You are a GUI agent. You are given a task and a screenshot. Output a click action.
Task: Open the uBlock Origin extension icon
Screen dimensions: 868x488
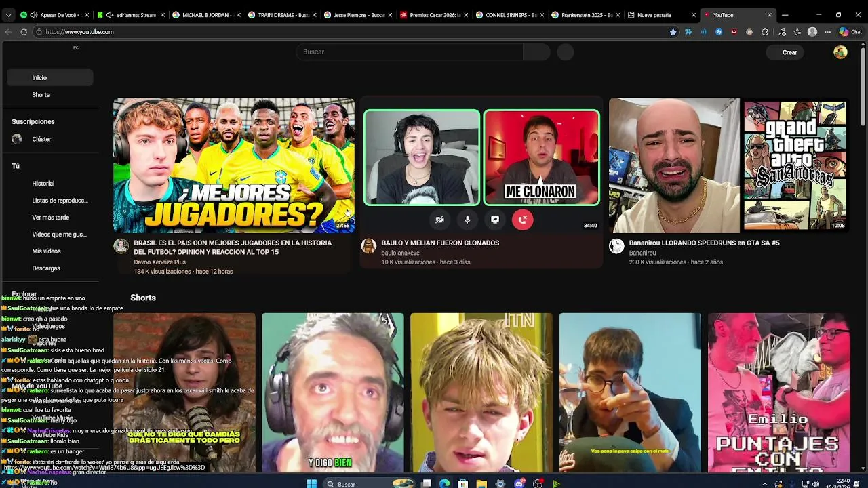click(x=734, y=32)
